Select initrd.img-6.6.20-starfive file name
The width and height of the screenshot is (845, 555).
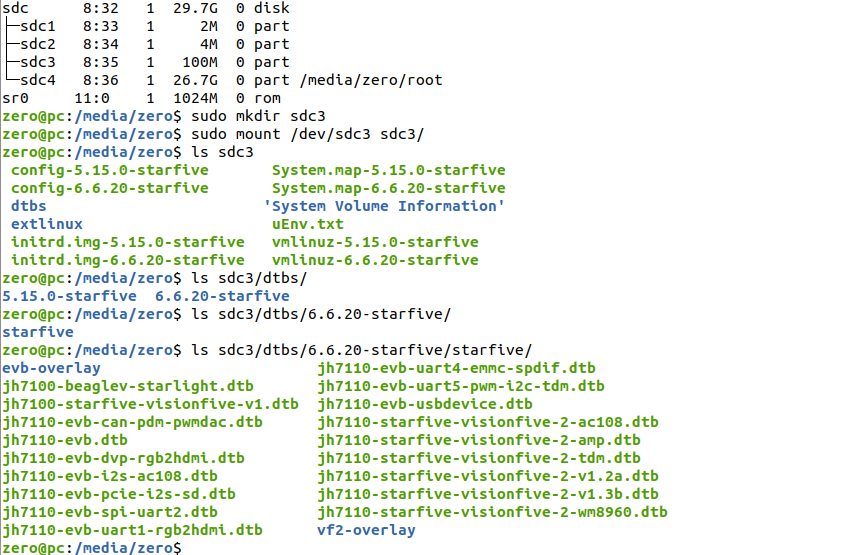click(x=128, y=260)
